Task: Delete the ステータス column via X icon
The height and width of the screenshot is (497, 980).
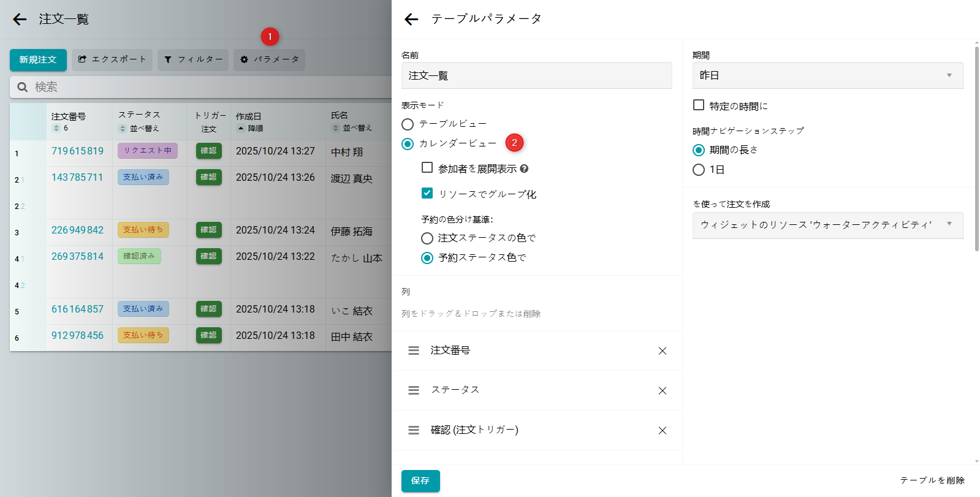Action: [662, 391]
